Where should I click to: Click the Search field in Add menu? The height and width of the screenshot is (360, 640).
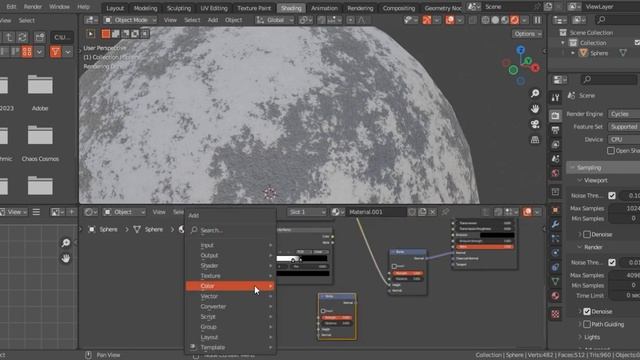click(x=230, y=230)
